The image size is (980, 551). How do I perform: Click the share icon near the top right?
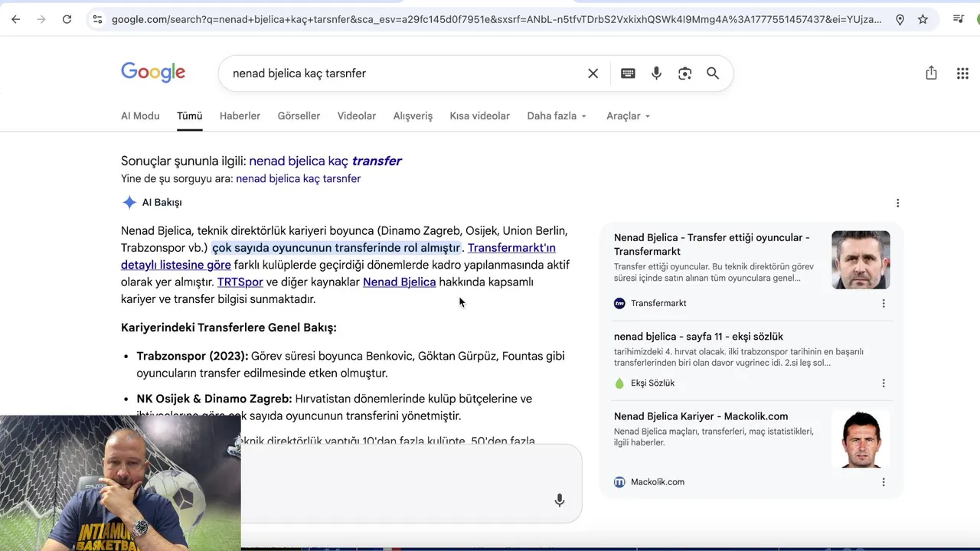(x=931, y=73)
